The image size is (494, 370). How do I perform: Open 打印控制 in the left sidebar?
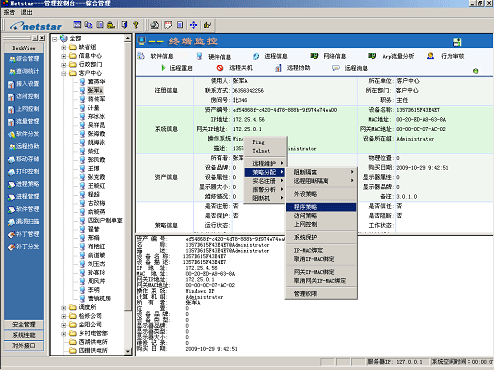click(x=24, y=172)
